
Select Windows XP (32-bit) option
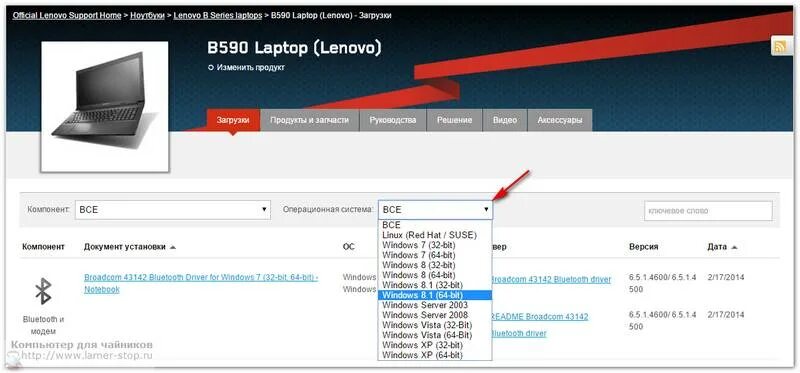435,345
